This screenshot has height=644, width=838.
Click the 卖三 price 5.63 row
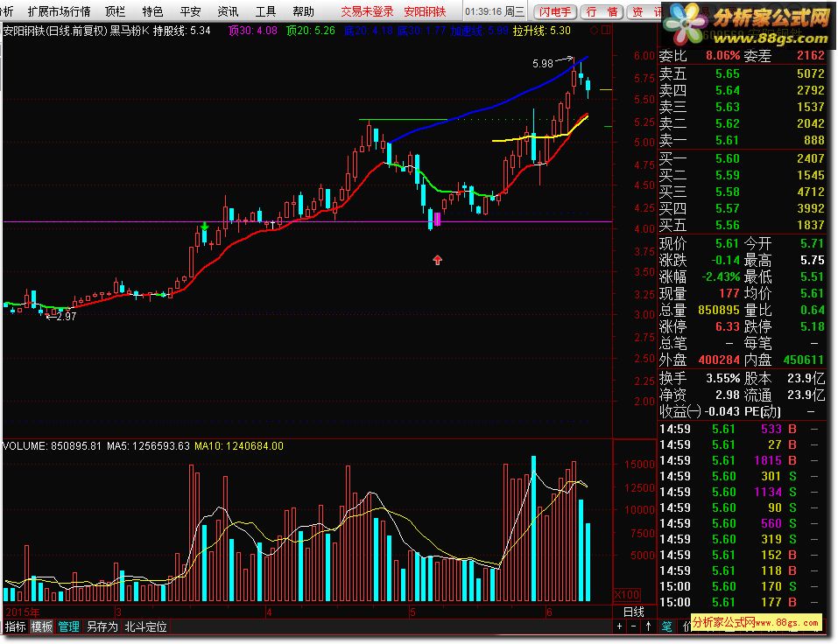pos(742,107)
